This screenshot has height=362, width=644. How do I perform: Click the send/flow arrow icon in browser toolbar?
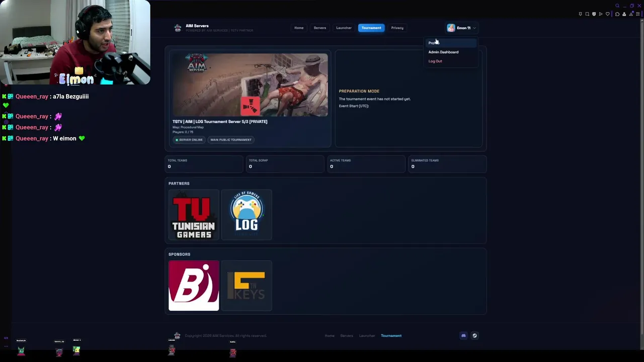click(x=601, y=14)
